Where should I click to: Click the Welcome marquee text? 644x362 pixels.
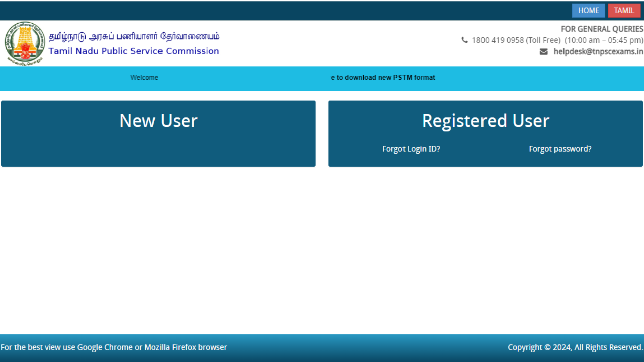144,78
